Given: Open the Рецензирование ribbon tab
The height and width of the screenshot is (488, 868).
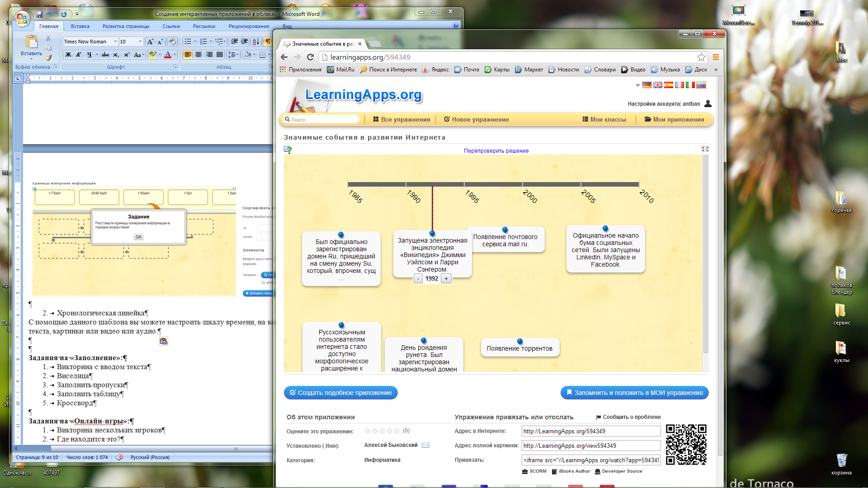Looking at the screenshot, I should pyautogui.click(x=249, y=26).
